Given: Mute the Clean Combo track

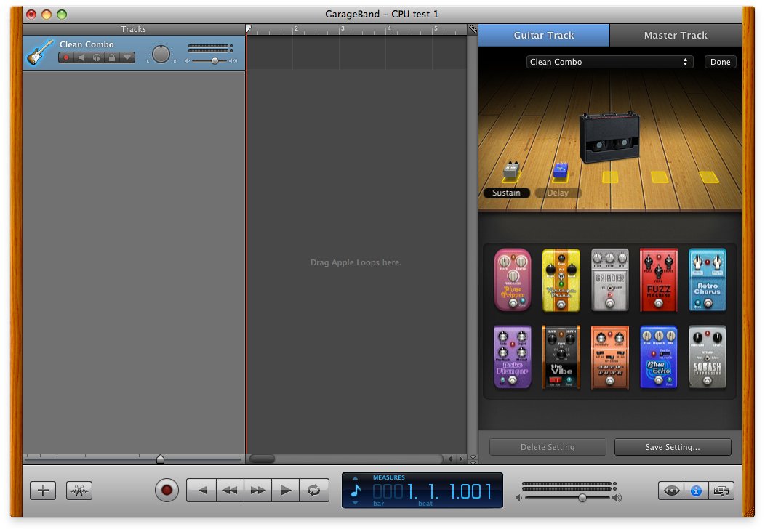Looking at the screenshot, I should 81,57.
